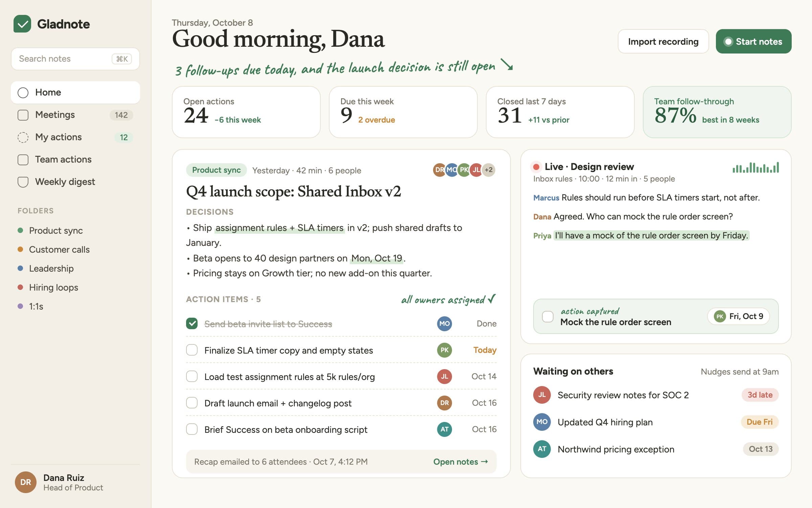Open the +2 more attendees badge
812x508 pixels.
coord(489,170)
